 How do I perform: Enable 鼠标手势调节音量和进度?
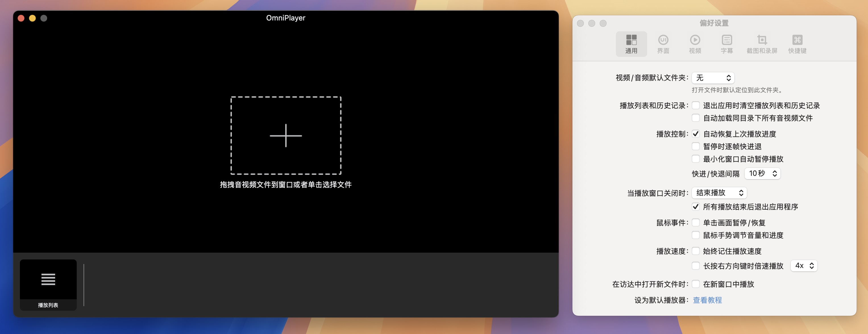(696, 235)
